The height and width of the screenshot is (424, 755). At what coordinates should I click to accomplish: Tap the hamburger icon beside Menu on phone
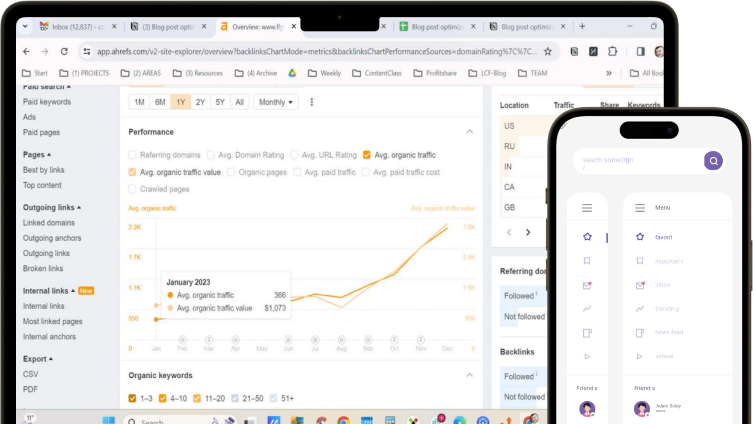[x=639, y=208]
